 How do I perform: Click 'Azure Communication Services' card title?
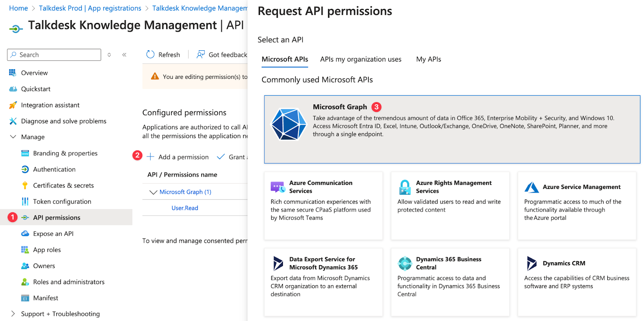pyautogui.click(x=321, y=187)
